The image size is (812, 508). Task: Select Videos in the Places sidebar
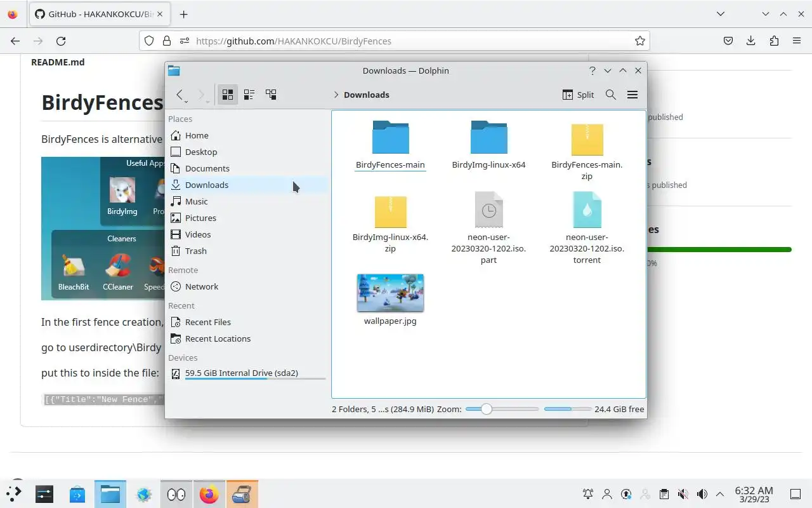coord(247,234)
